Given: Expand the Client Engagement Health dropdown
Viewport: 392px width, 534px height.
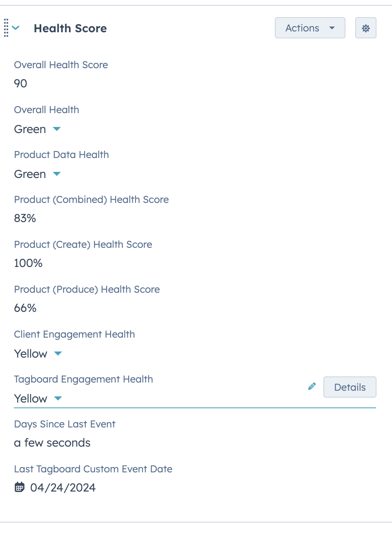Looking at the screenshot, I should point(58,354).
